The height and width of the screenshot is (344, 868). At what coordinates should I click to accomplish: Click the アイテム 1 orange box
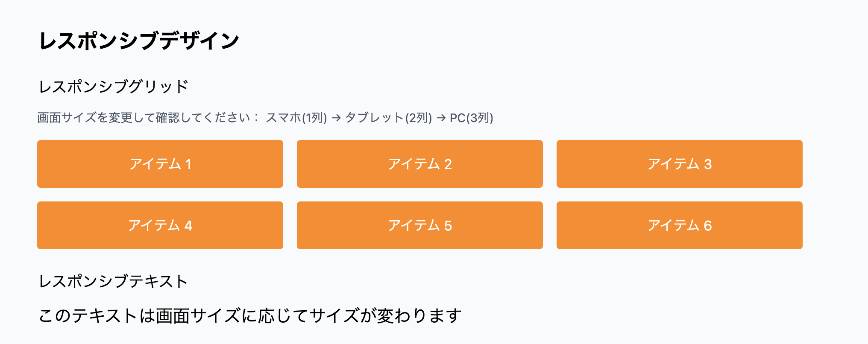[x=160, y=164]
